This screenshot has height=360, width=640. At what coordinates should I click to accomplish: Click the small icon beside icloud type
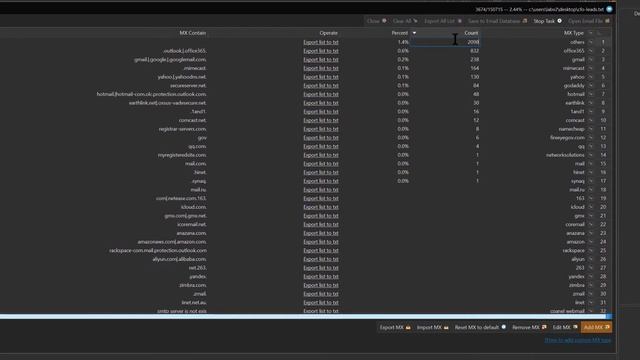click(590, 207)
